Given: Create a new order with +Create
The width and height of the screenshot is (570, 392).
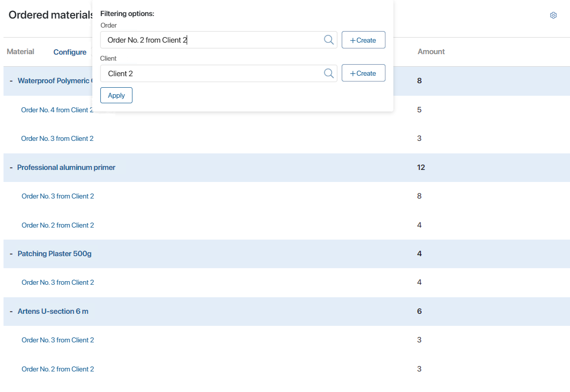Looking at the screenshot, I should click(363, 40).
